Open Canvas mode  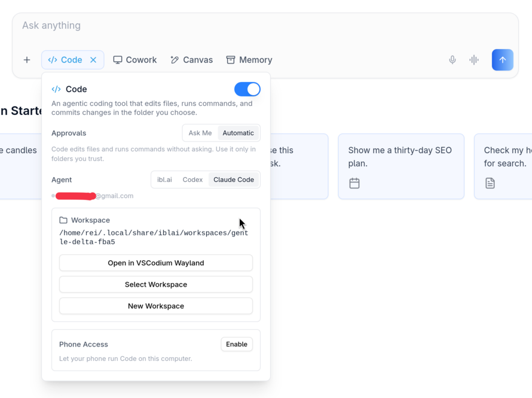coord(192,60)
